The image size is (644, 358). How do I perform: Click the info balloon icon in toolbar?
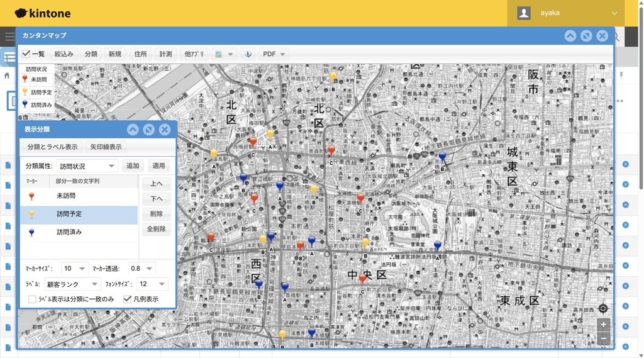[x=248, y=54]
